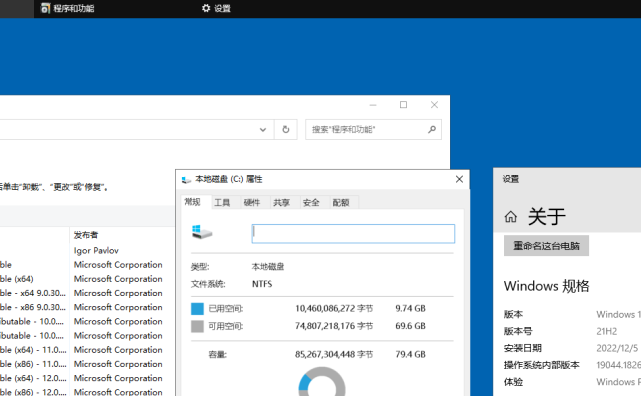This screenshot has width=641, height=396.
Task: Click the 69.6 GB free size text
Action: pyautogui.click(x=410, y=326)
